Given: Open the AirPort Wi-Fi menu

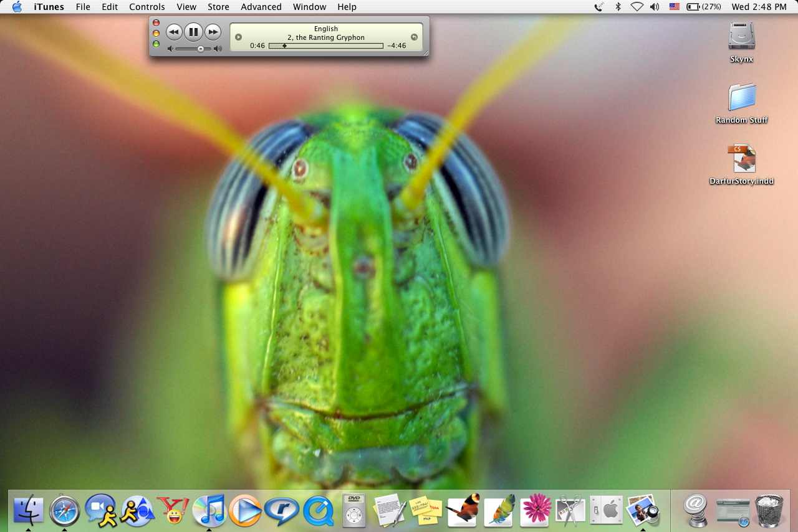Looking at the screenshot, I should [637, 7].
